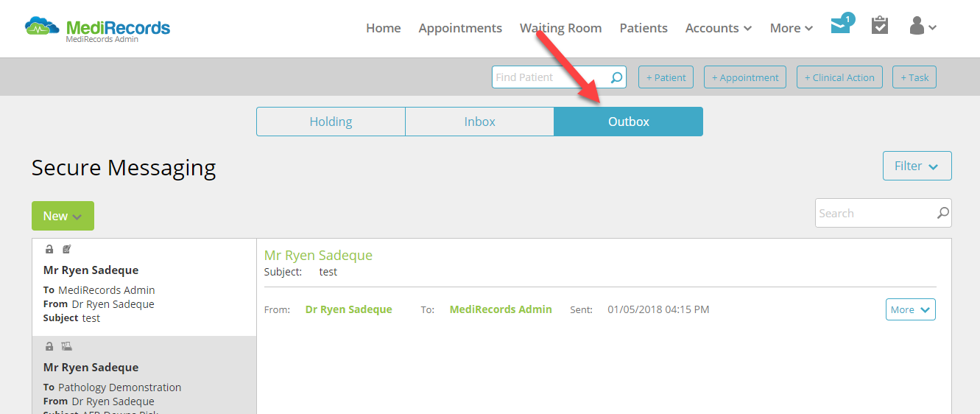Viewport: 980px width, 414px height.
Task: Click the MediRecords cloud logo
Action: 43,27
